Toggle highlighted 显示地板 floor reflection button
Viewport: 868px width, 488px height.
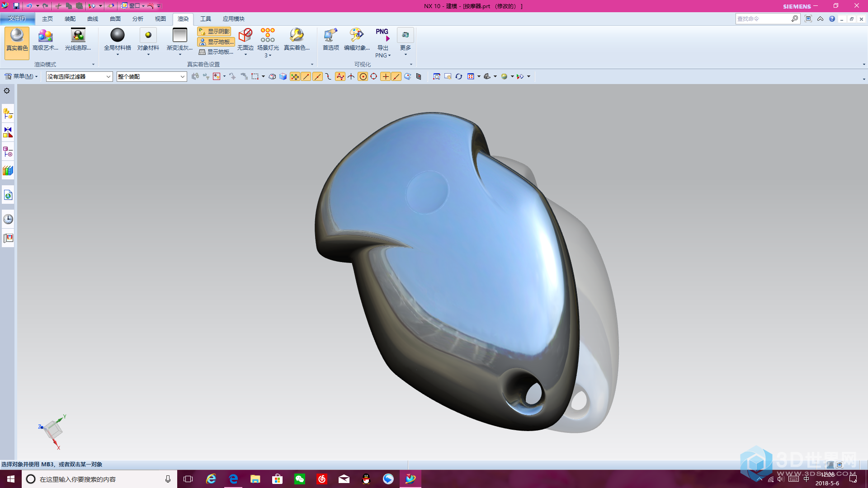[x=216, y=42]
